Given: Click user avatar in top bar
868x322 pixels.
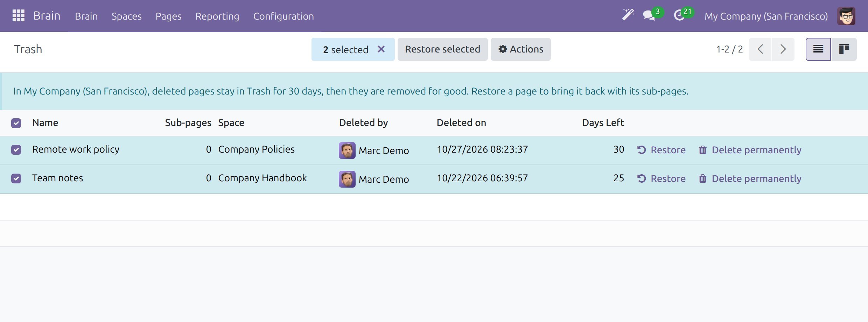Looking at the screenshot, I should [846, 16].
